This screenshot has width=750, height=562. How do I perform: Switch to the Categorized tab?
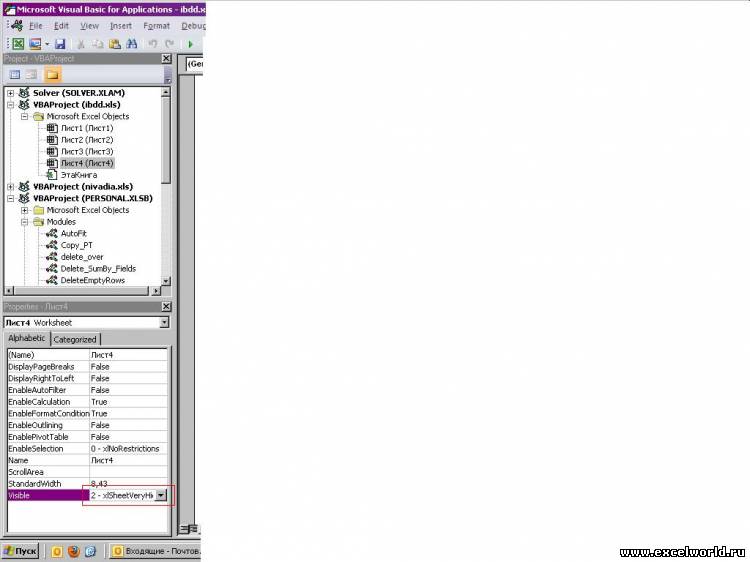pos(75,340)
